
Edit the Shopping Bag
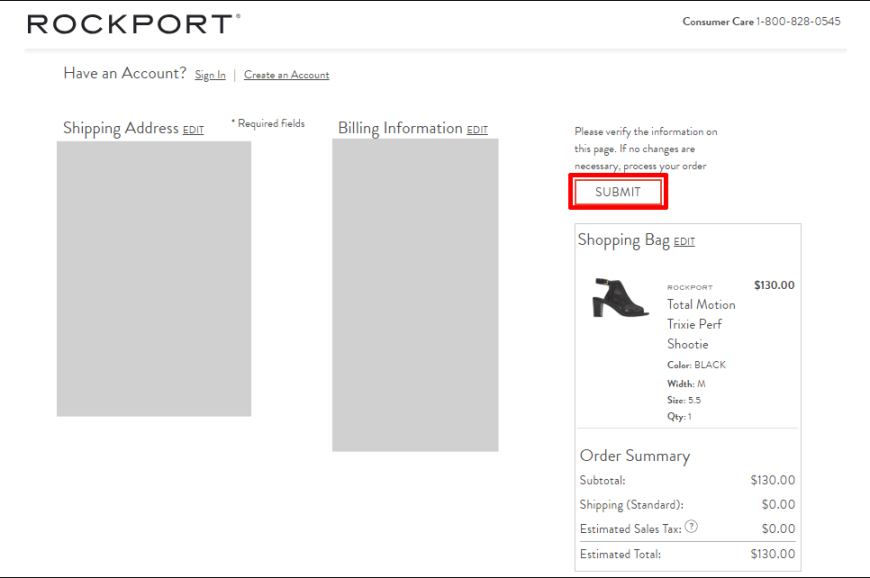click(x=684, y=242)
